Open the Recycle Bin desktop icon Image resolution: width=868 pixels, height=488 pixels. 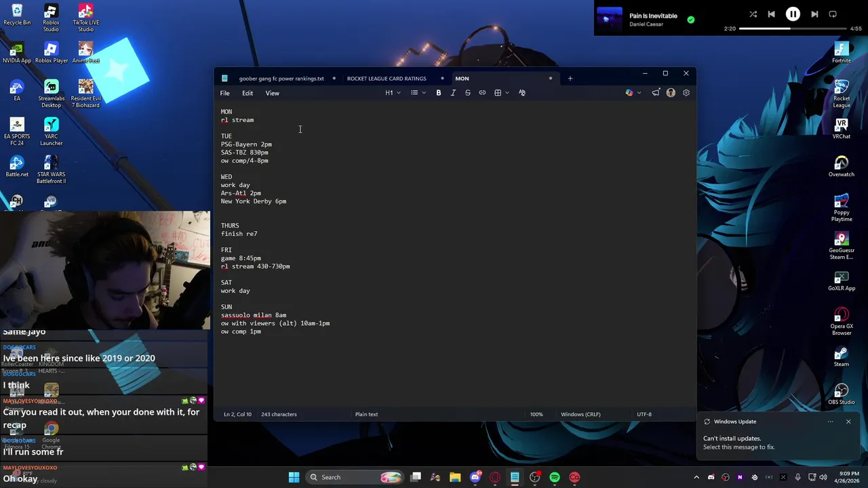coord(17,15)
